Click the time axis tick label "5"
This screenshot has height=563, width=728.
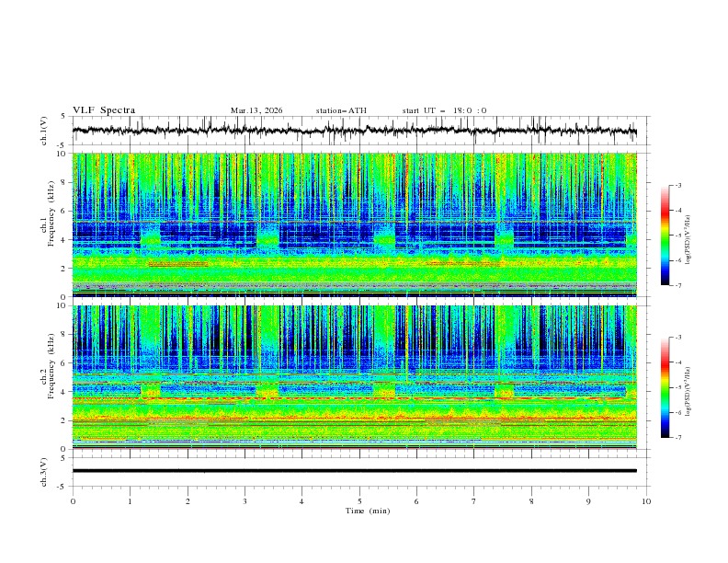(359, 501)
